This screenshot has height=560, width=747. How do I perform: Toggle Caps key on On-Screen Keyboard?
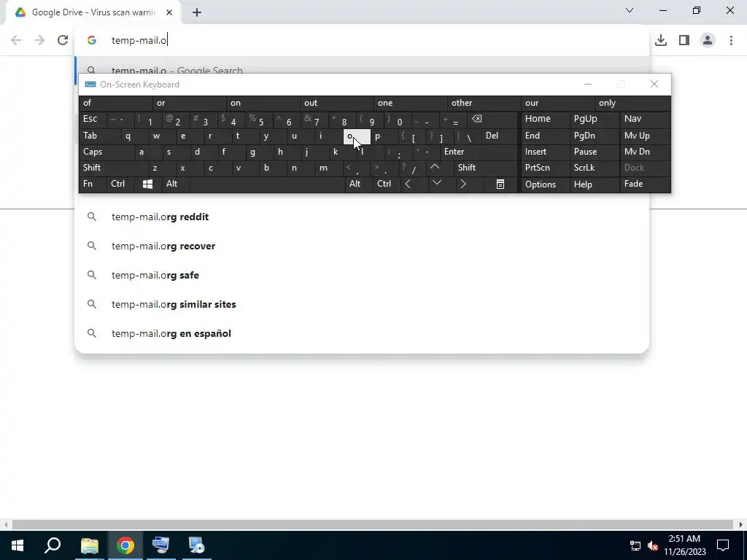[x=107, y=152]
